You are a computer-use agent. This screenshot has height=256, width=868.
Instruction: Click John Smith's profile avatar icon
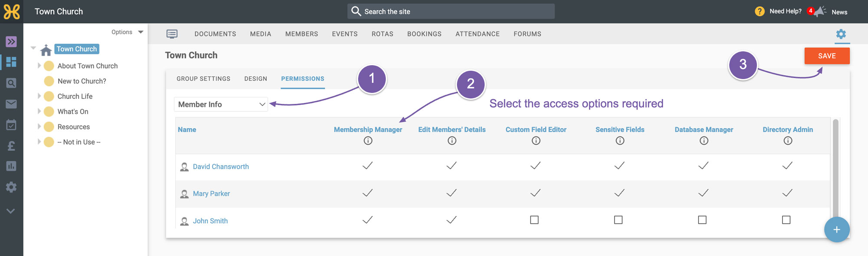(x=184, y=221)
